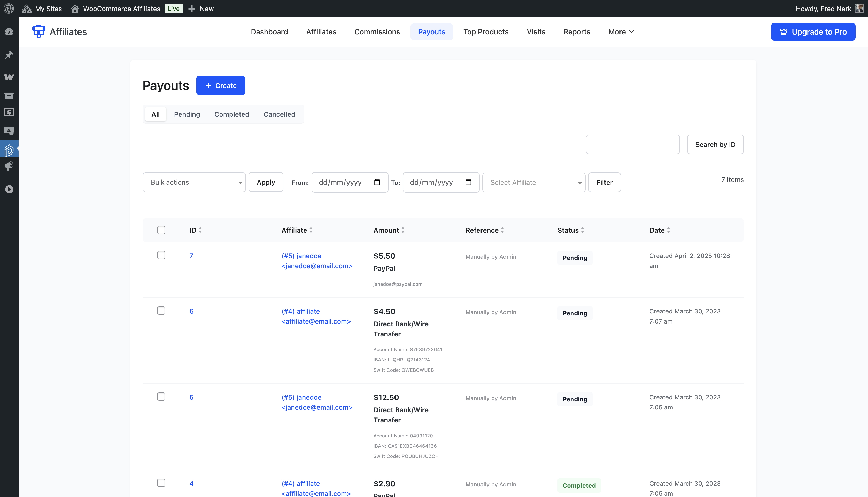Toggle the select-all header checkbox
The height and width of the screenshot is (497, 868).
(x=161, y=230)
